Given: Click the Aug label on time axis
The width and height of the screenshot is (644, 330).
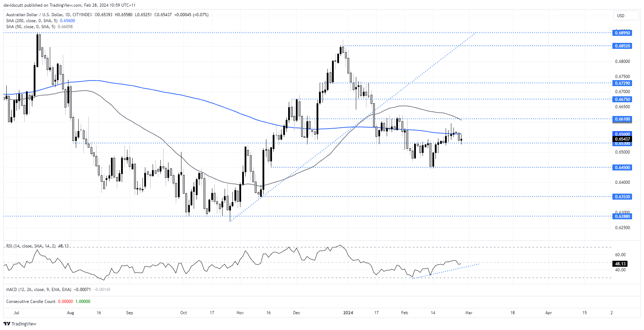Looking at the screenshot, I should pos(71,313).
